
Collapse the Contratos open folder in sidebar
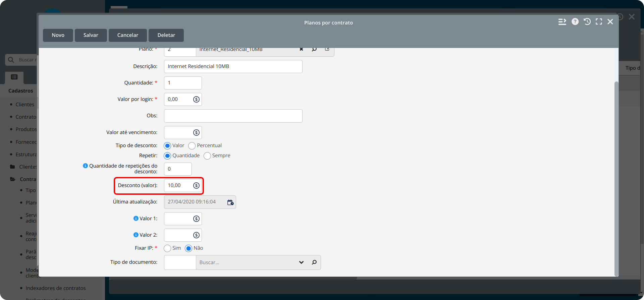(13, 179)
